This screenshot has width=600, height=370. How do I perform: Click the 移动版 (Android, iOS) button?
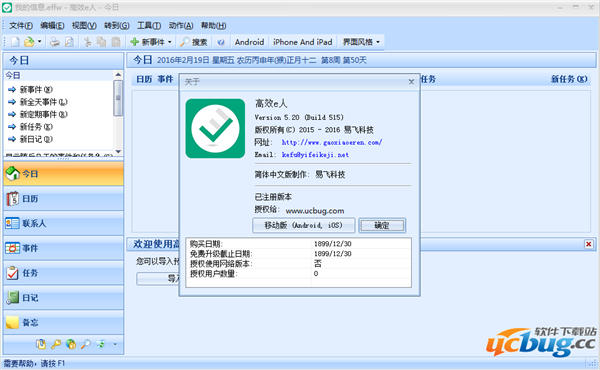(304, 225)
